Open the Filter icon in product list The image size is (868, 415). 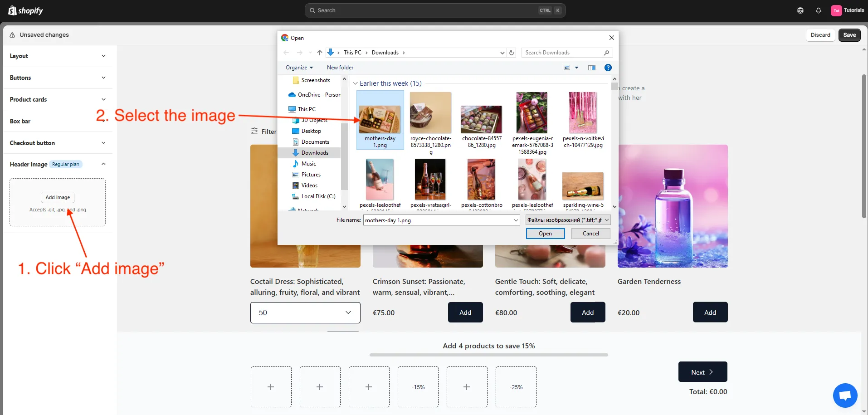255,131
